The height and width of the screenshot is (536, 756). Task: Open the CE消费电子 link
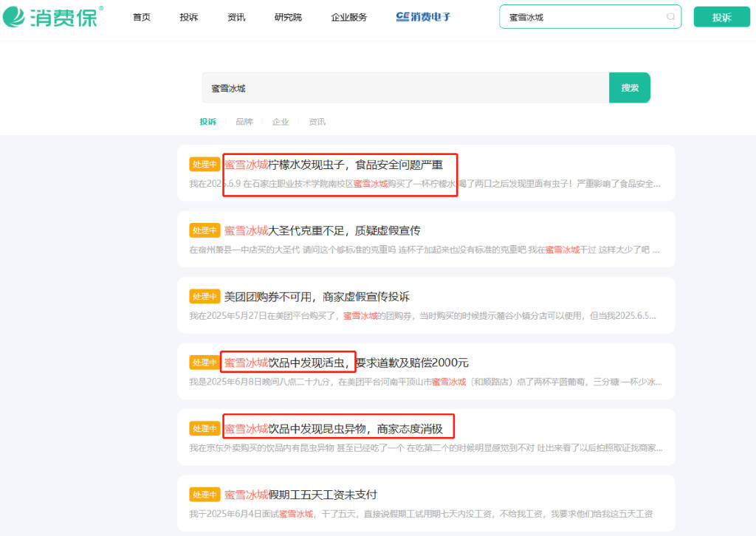(x=423, y=17)
